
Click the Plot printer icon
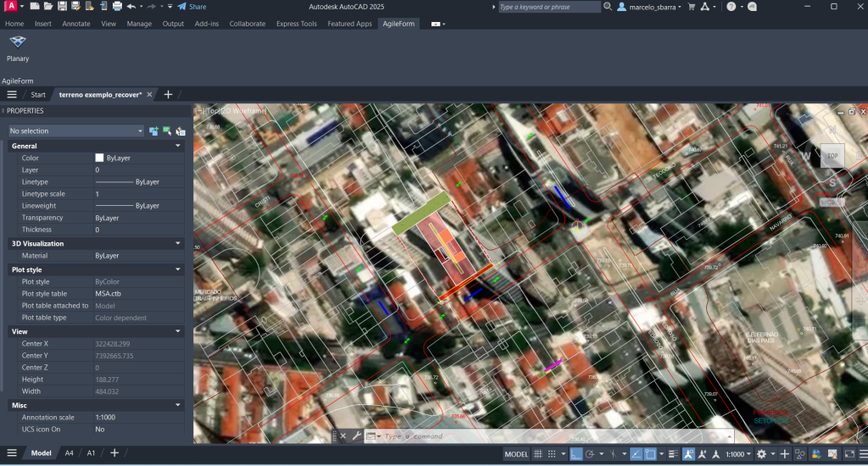117,7
